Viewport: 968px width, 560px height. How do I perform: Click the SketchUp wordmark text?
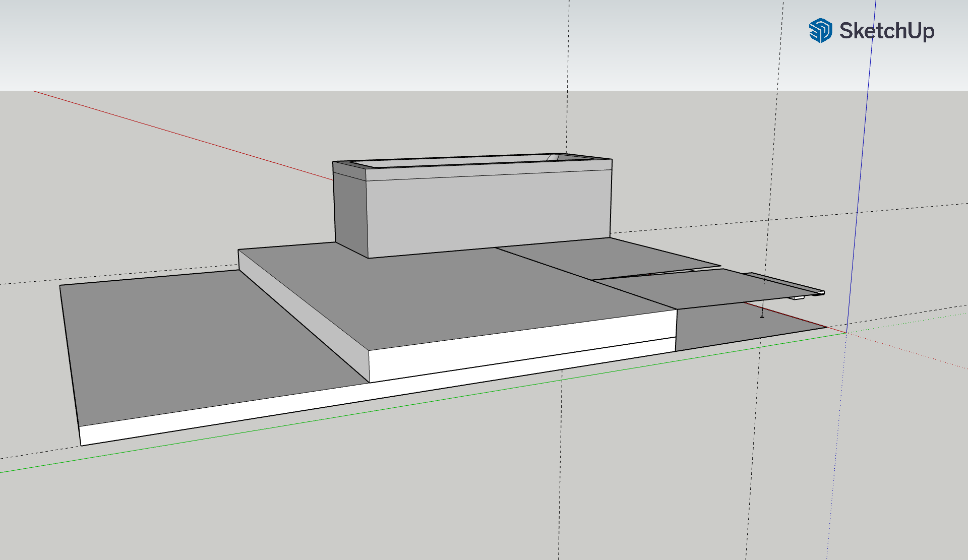coord(887,31)
